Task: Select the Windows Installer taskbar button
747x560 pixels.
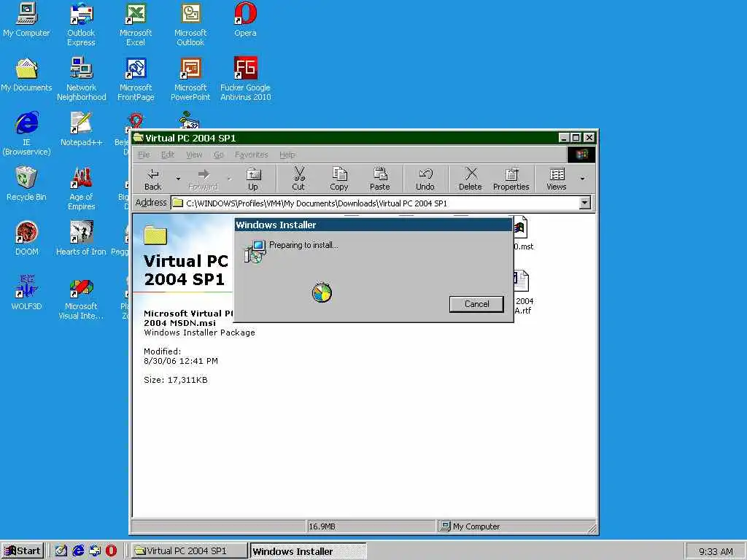Action: point(309,551)
